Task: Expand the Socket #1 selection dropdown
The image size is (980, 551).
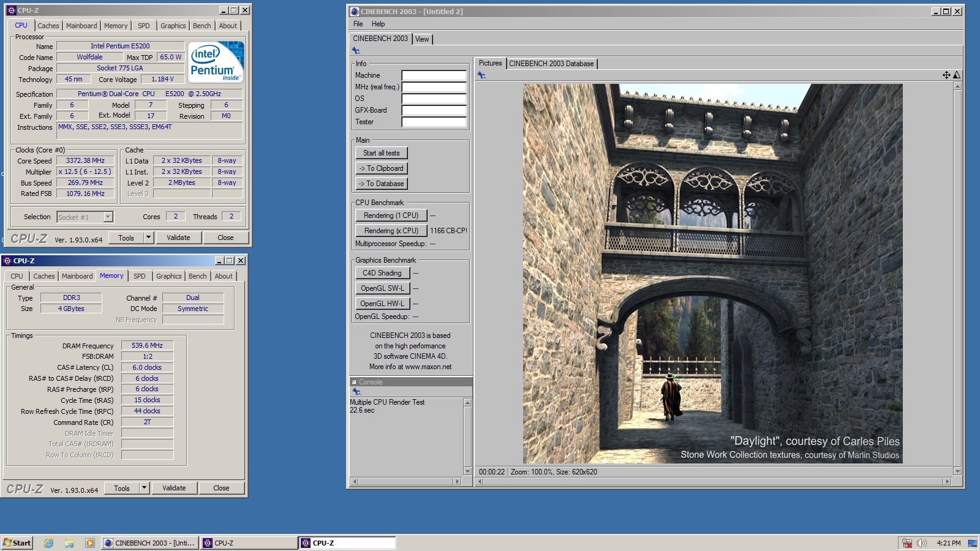Action: click(x=108, y=217)
